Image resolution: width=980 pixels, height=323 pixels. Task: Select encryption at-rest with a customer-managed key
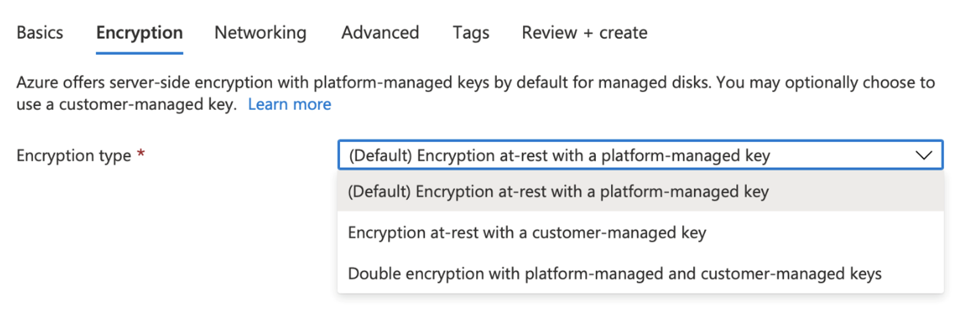(x=526, y=232)
